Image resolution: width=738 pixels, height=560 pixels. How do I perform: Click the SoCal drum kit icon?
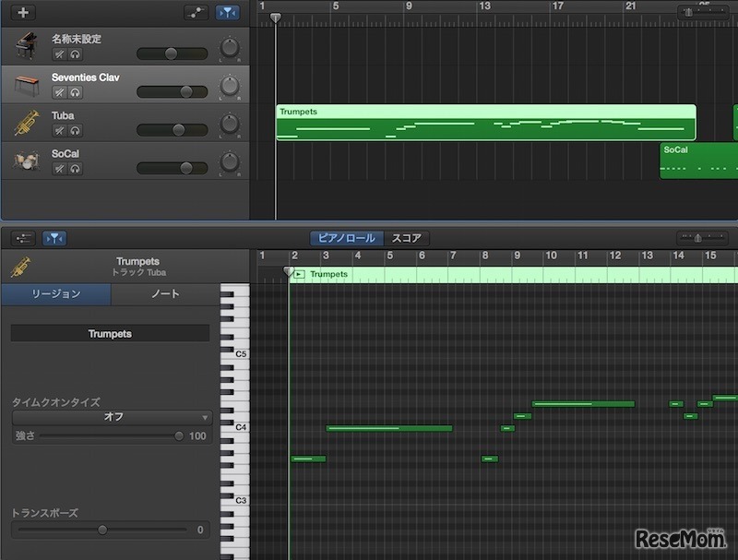(x=25, y=161)
